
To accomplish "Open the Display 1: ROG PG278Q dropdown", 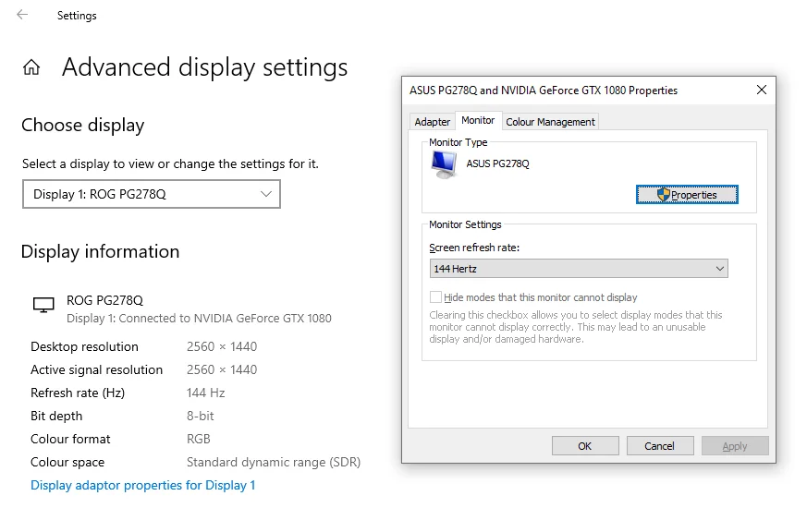I will point(152,194).
